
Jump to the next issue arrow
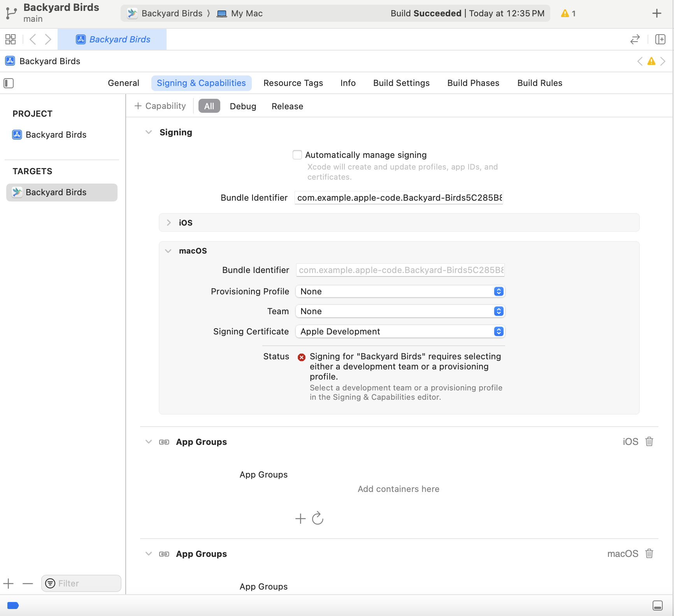point(663,61)
